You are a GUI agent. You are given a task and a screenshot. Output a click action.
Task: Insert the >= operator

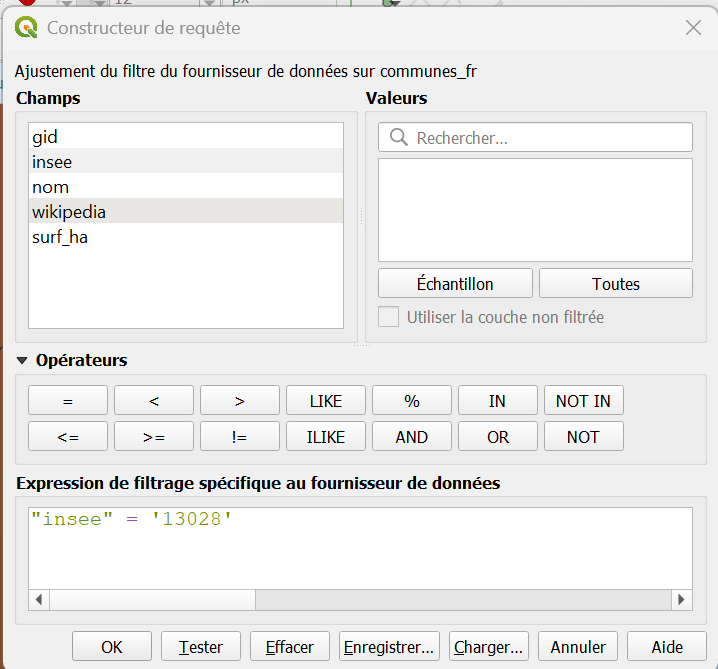click(x=154, y=436)
